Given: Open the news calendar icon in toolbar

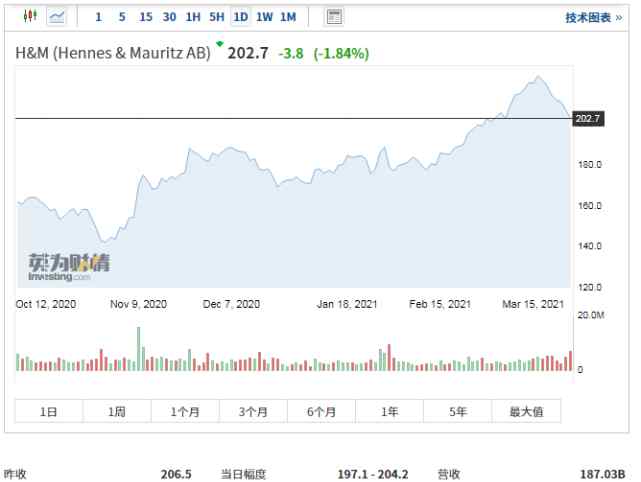Looking at the screenshot, I should pos(334,17).
